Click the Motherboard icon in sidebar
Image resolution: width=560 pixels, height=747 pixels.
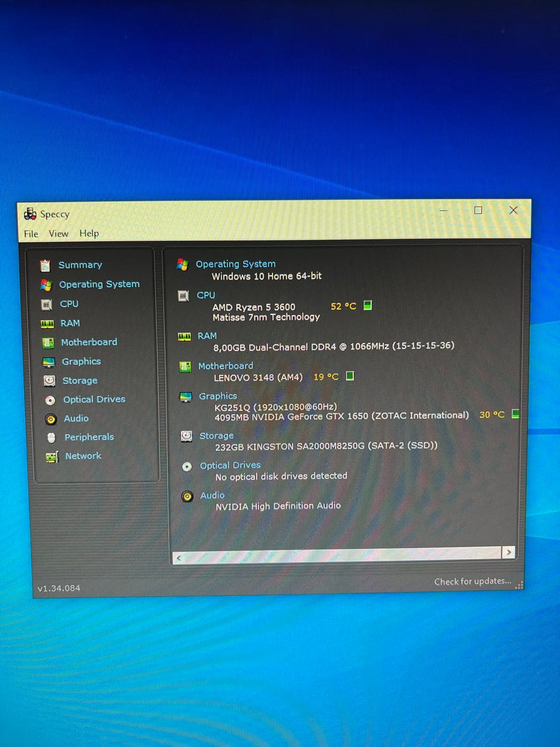coord(48,343)
